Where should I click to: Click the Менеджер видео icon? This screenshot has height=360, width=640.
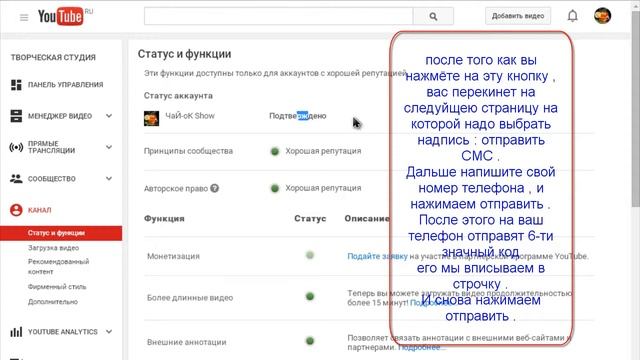click(x=16, y=116)
